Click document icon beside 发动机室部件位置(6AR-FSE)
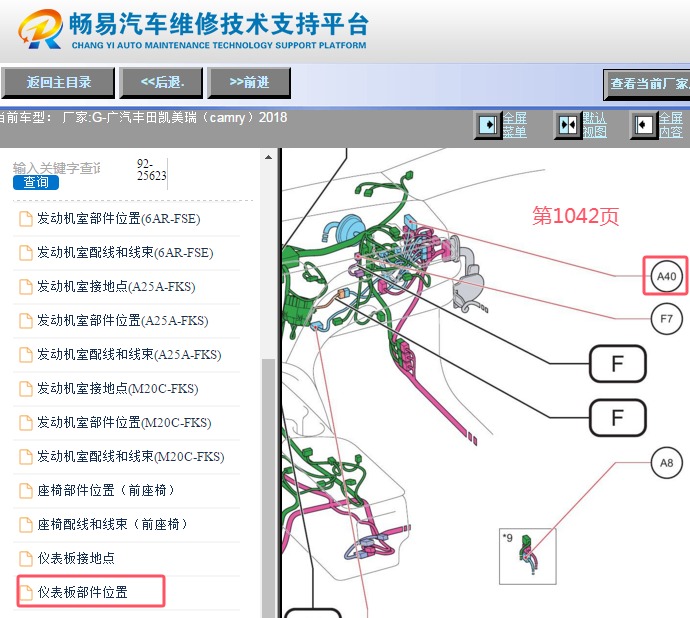This screenshot has height=618, width=690. 26,219
